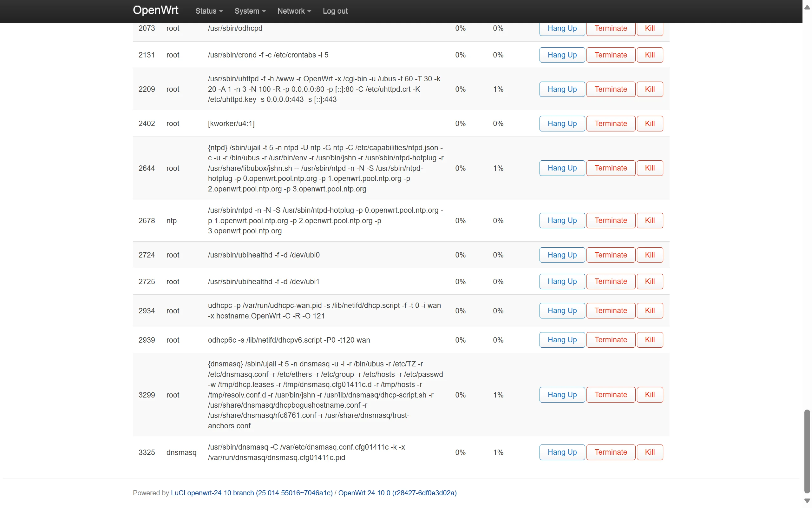Kill crond process 2131
The width and height of the screenshot is (812, 508).
tap(650, 55)
